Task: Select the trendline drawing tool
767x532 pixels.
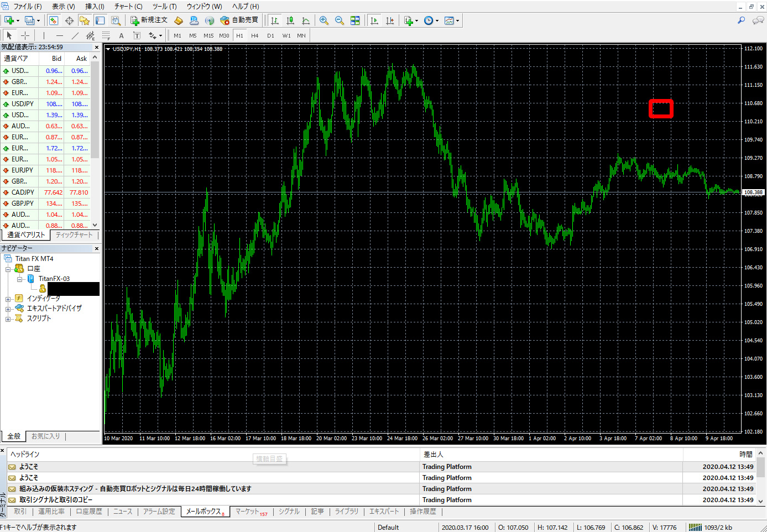Action: click(75, 35)
